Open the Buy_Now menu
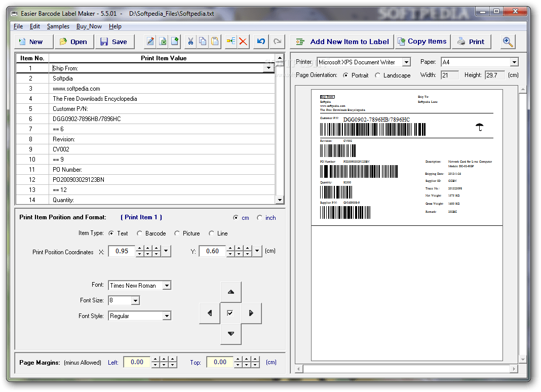 coord(89,26)
